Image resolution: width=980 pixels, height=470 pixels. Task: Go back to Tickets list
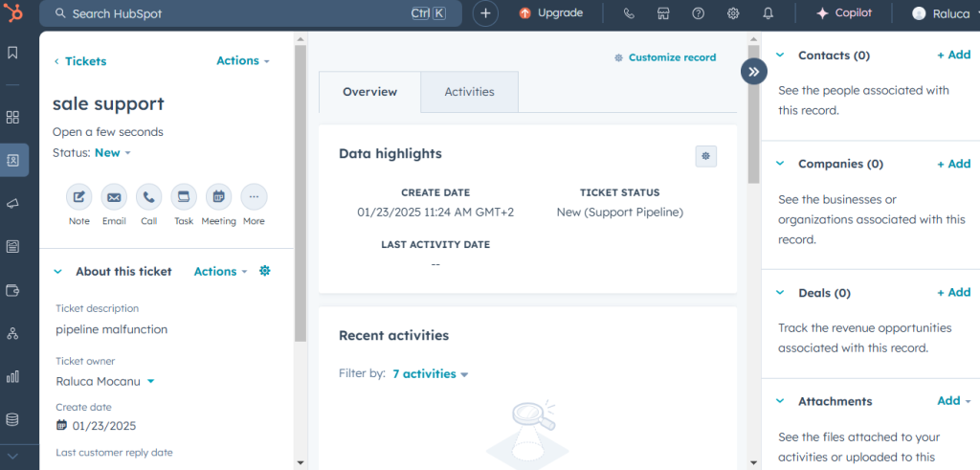point(80,61)
